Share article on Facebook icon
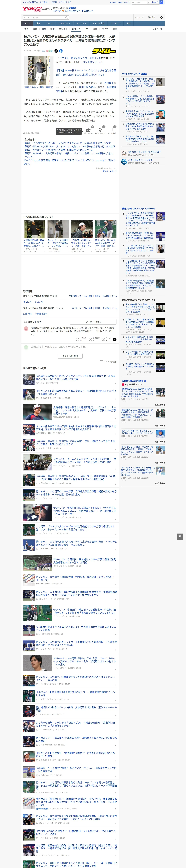This screenshot has width=186, height=868. click(x=61, y=51)
